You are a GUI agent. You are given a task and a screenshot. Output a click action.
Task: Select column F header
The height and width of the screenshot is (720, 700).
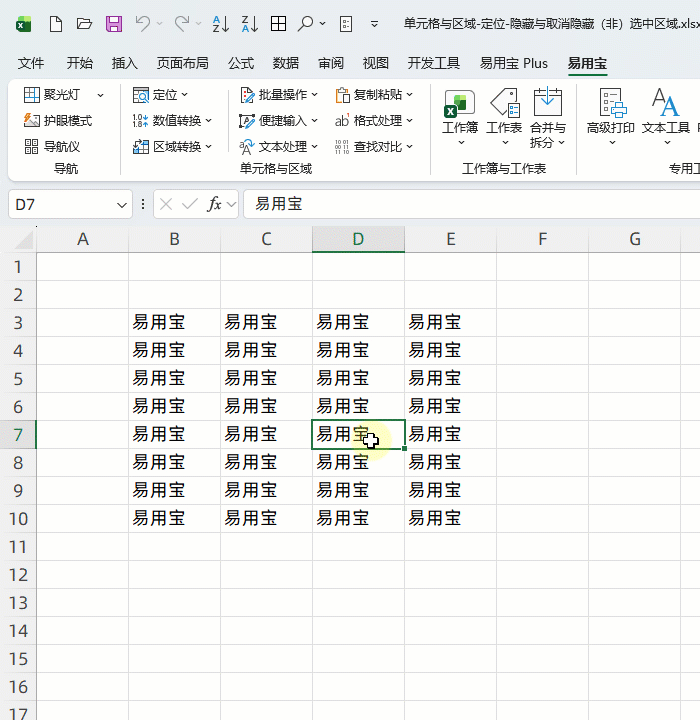click(542, 239)
